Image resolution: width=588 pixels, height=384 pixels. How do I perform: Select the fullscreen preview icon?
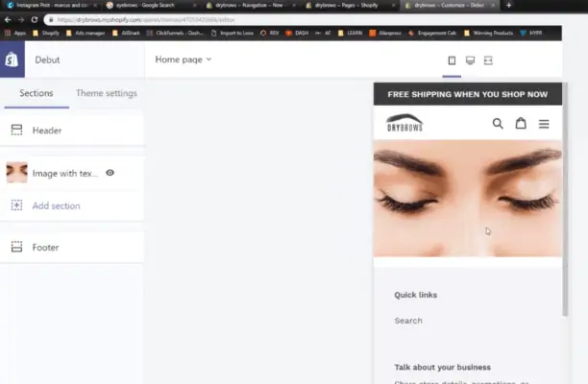click(488, 60)
